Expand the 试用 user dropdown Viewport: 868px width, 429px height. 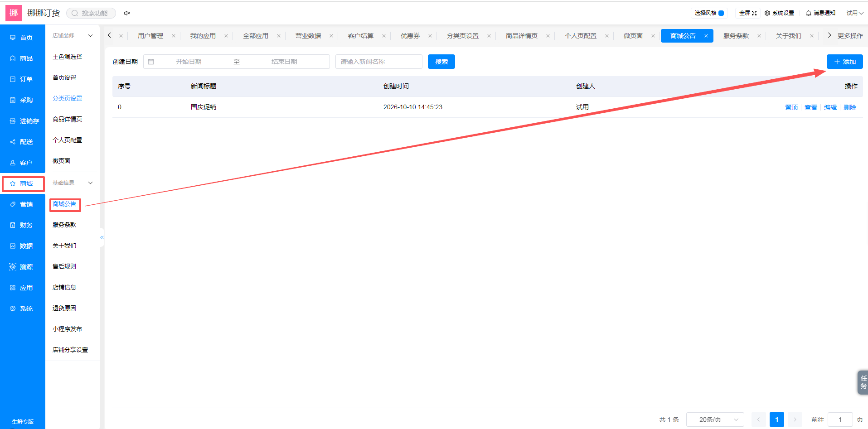(x=855, y=13)
